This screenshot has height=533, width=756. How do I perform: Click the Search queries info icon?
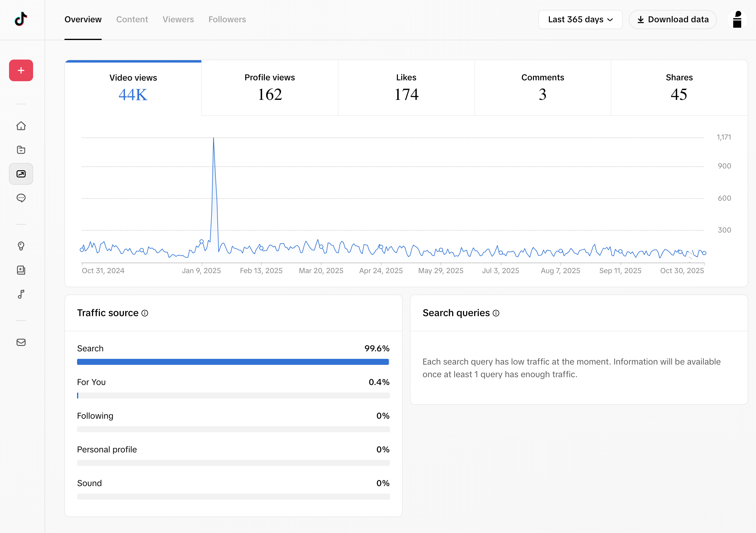tap(496, 313)
